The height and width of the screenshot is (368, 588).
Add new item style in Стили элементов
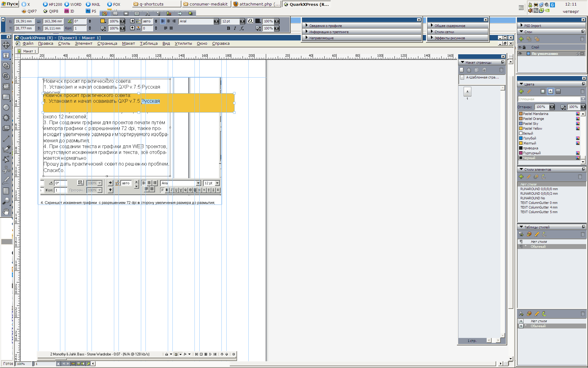(521, 177)
